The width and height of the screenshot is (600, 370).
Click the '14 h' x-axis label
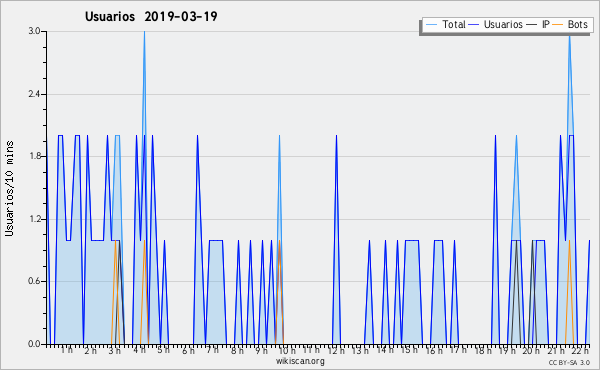(385, 350)
